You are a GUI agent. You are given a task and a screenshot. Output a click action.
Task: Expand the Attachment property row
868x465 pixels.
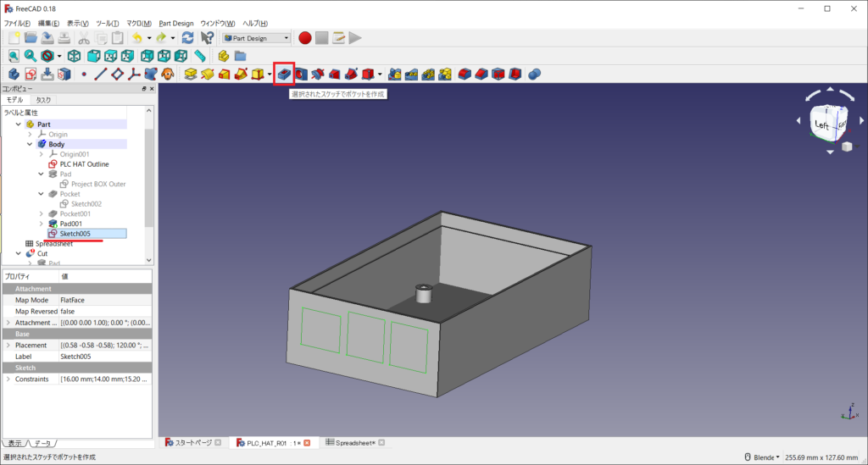point(8,323)
